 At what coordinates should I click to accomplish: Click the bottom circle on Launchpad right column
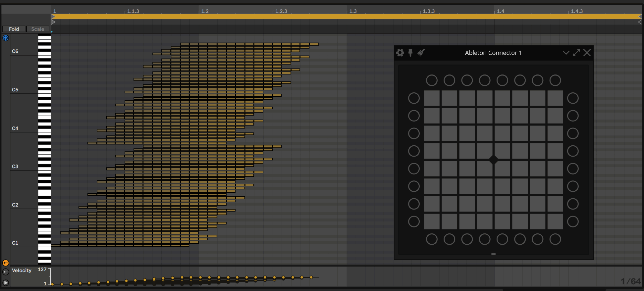click(573, 221)
